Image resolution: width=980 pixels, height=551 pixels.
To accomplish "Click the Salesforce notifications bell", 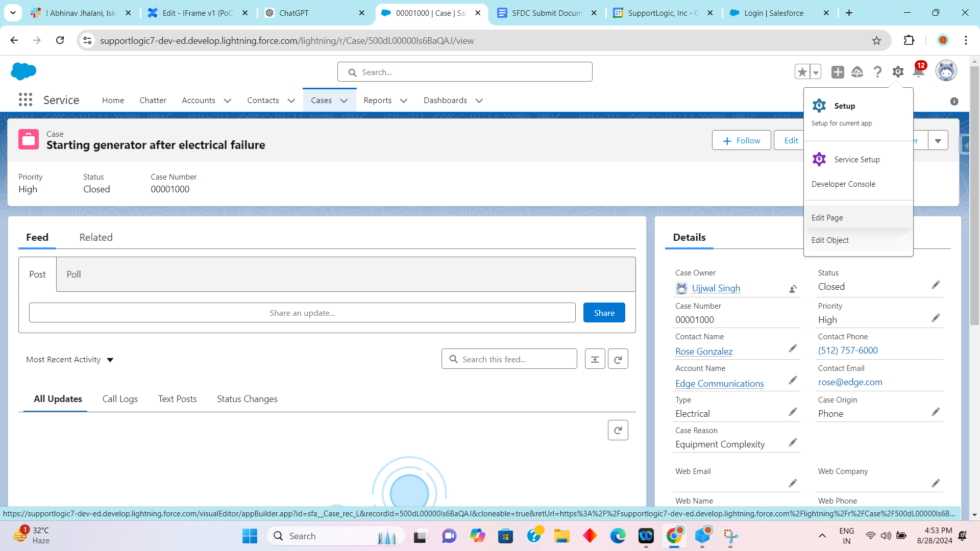I will [x=918, y=72].
